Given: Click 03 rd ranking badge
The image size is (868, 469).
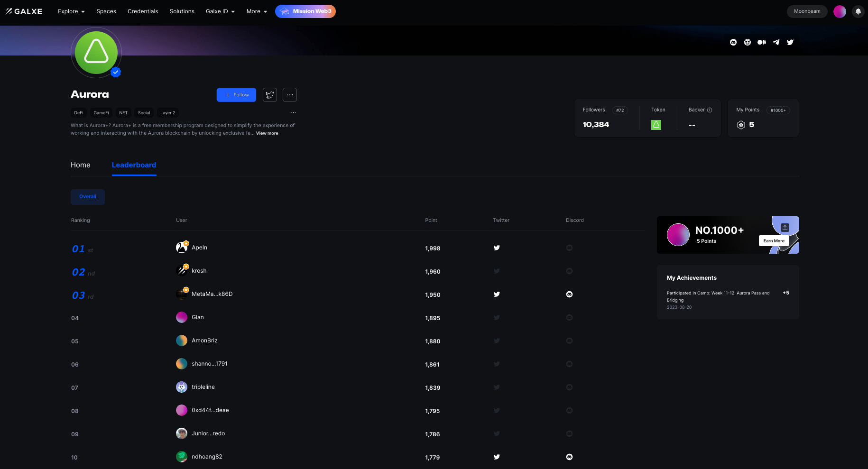Looking at the screenshot, I should [83, 295].
